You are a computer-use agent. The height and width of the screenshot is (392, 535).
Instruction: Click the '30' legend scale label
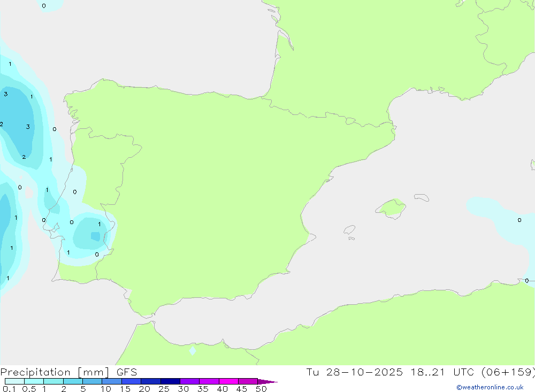[183, 389]
